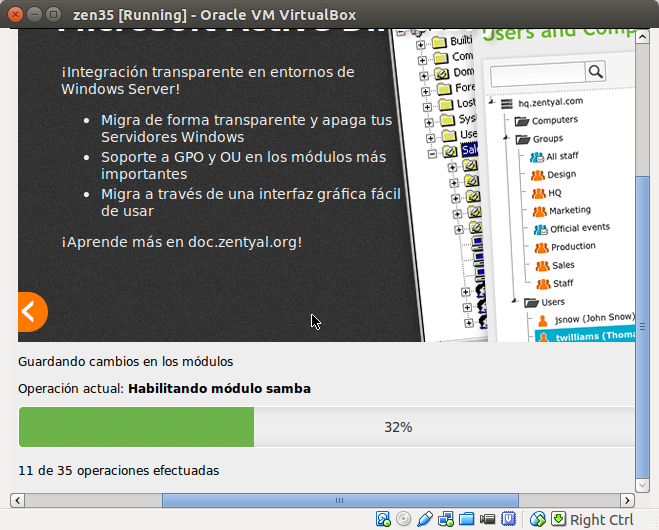Image resolution: width=659 pixels, height=530 pixels.
Task: Click '¡Aprende más en doc.zentyal.org!' text
Action: click(182, 242)
